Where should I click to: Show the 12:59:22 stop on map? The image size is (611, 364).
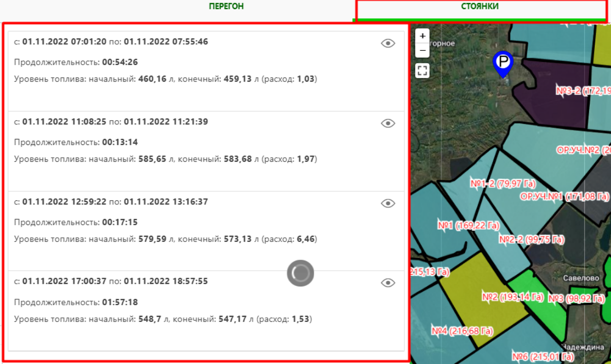[388, 203]
